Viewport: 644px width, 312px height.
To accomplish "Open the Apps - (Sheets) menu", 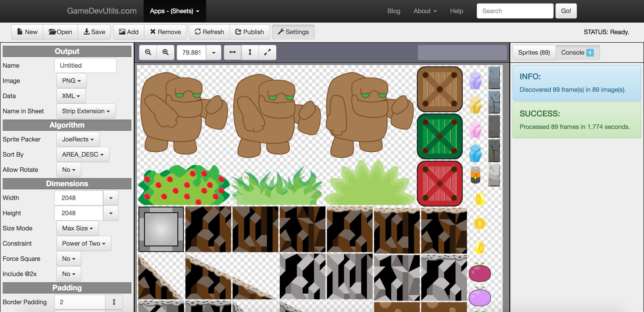I will 175,11.
